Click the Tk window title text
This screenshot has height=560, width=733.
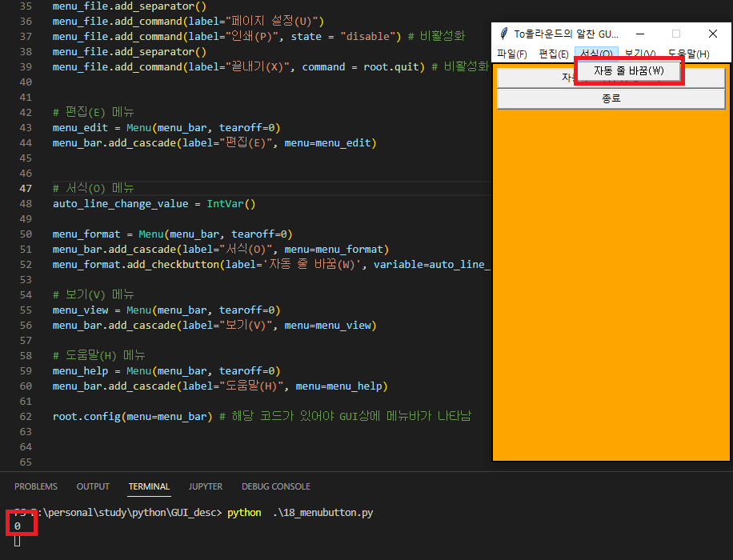pos(566,34)
